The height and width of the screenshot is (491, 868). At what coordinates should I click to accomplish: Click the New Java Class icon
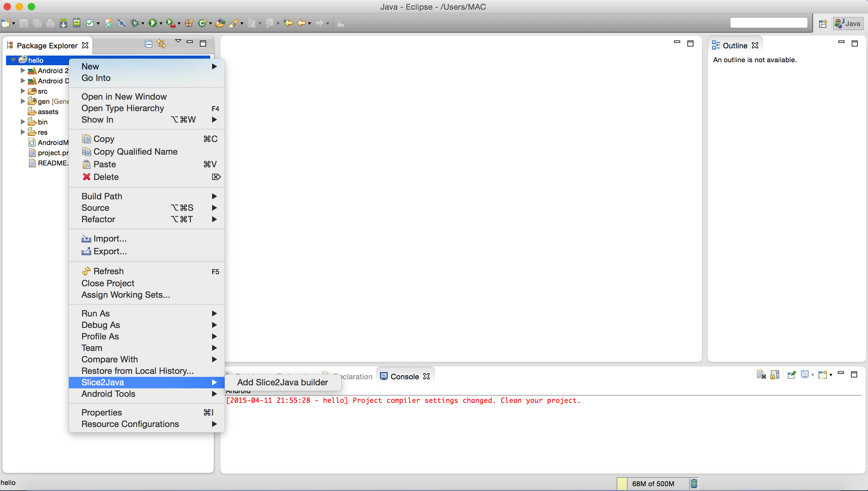pos(202,23)
